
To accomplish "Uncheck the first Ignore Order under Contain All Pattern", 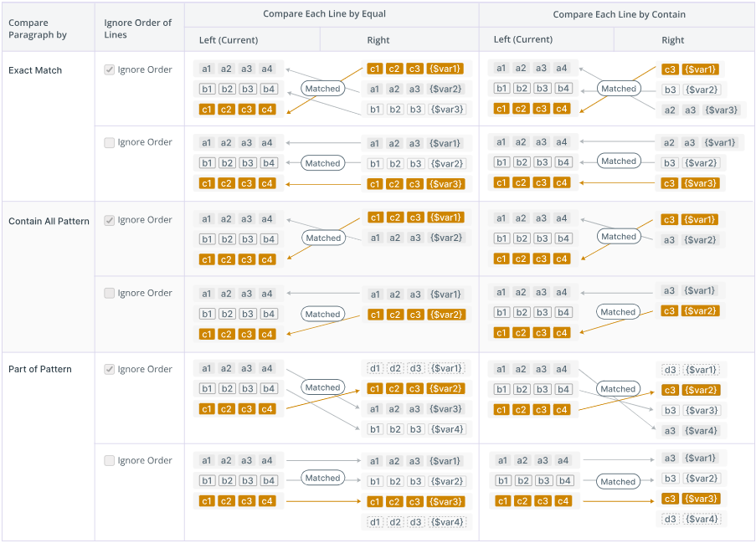I will [x=110, y=221].
